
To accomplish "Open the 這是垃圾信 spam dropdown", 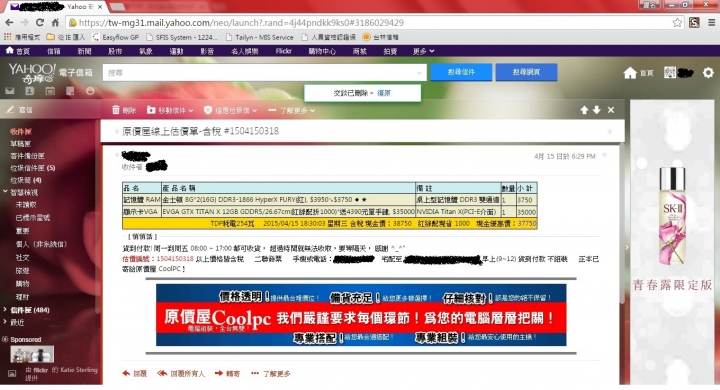I will coord(231,110).
